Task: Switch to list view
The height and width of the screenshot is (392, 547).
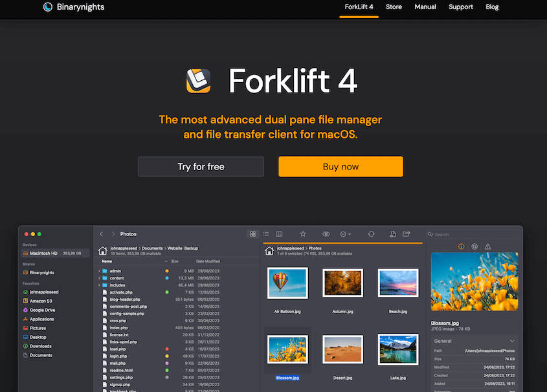Action: [x=266, y=234]
